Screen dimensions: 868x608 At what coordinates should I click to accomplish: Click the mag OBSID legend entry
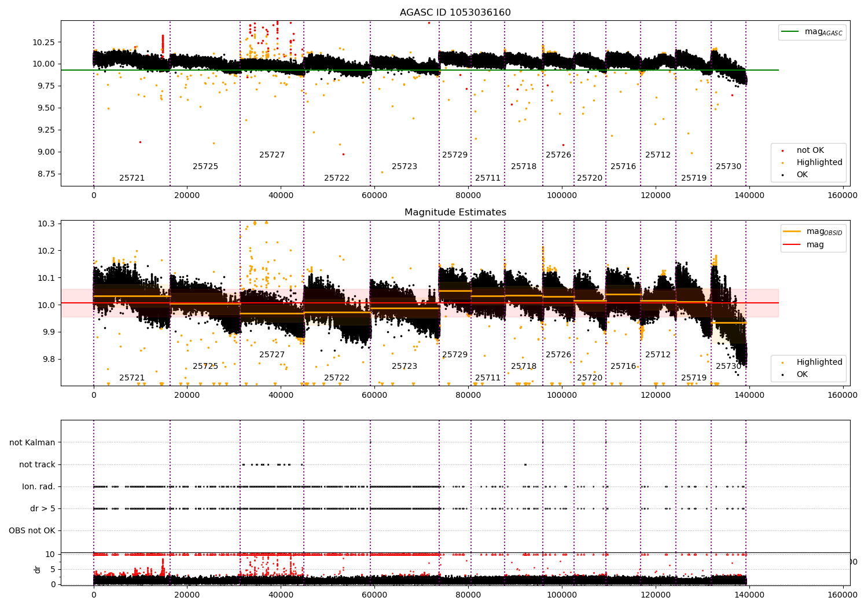tap(812, 232)
